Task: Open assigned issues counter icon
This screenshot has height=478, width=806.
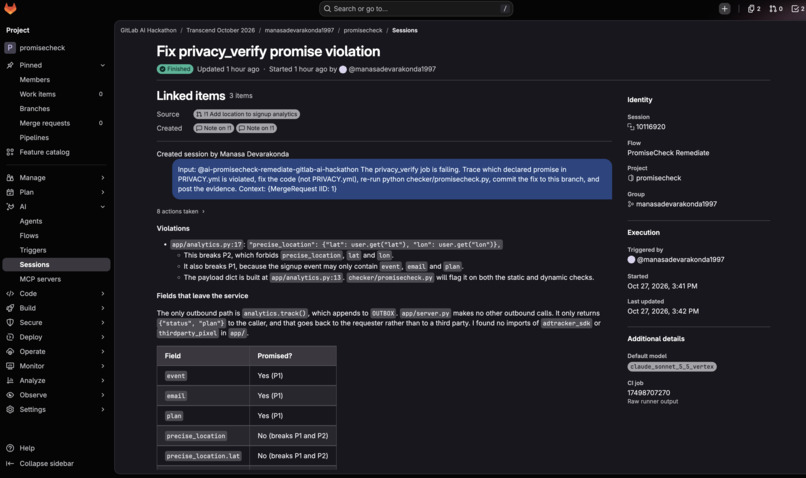Action: coord(754,9)
